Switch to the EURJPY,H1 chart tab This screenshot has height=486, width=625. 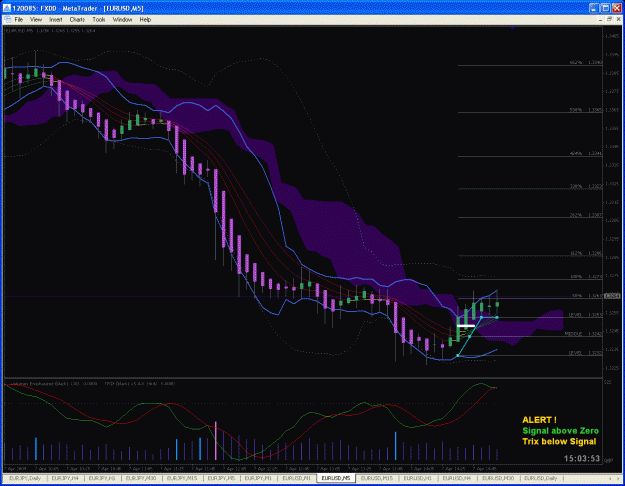(102, 478)
